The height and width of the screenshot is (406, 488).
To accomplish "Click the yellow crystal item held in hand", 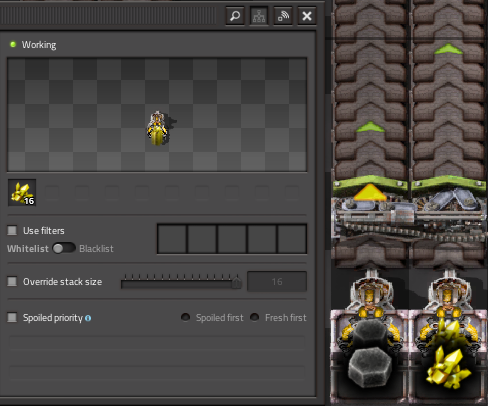I will click(x=22, y=193).
